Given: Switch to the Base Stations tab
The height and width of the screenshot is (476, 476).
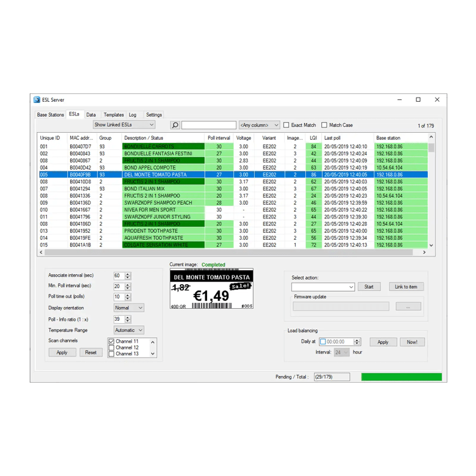Looking at the screenshot, I should [52, 114].
